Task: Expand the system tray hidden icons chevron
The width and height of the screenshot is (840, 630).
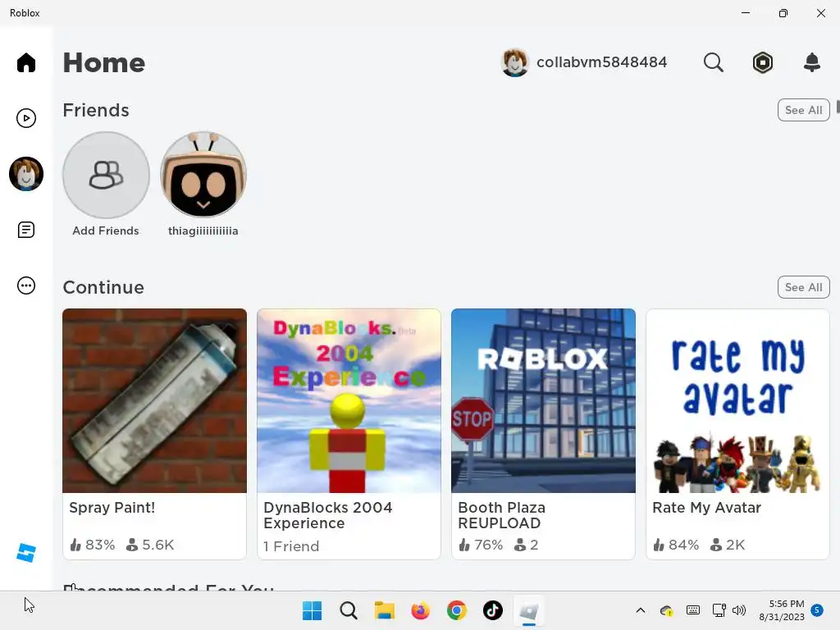Action: pos(640,610)
